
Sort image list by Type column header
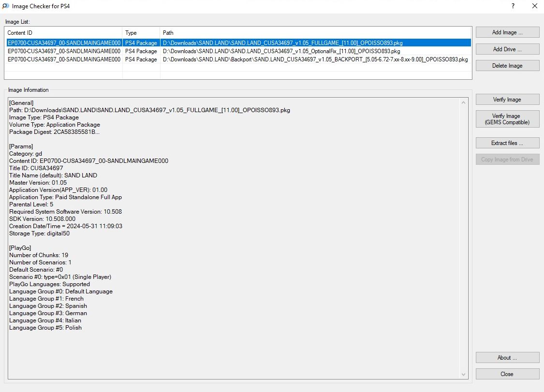(141, 32)
